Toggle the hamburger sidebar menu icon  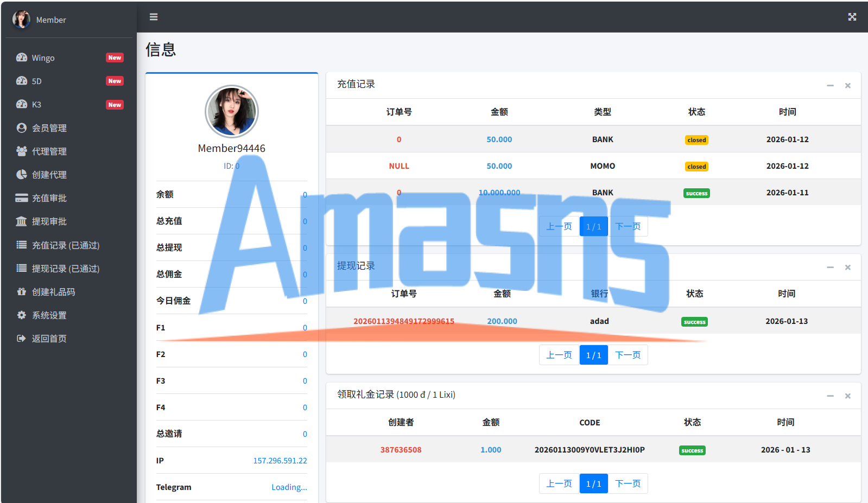pyautogui.click(x=154, y=17)
